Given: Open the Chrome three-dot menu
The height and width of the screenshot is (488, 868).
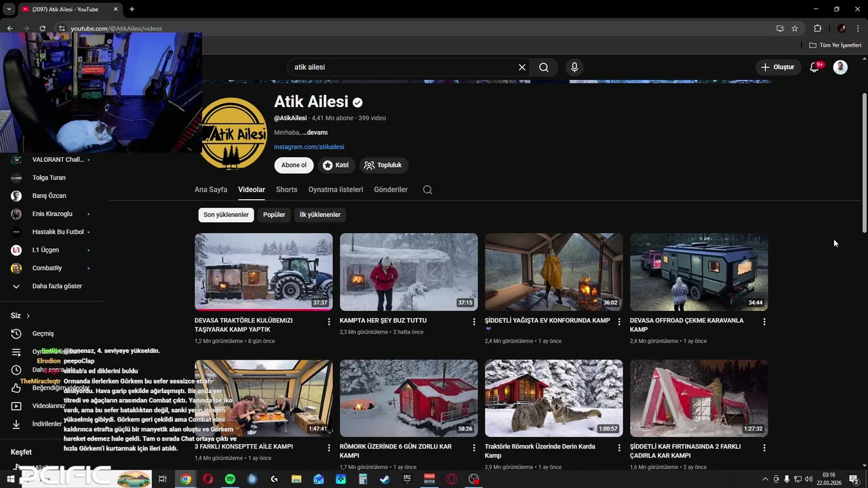Looking at the screenshot, I should 859,28.
